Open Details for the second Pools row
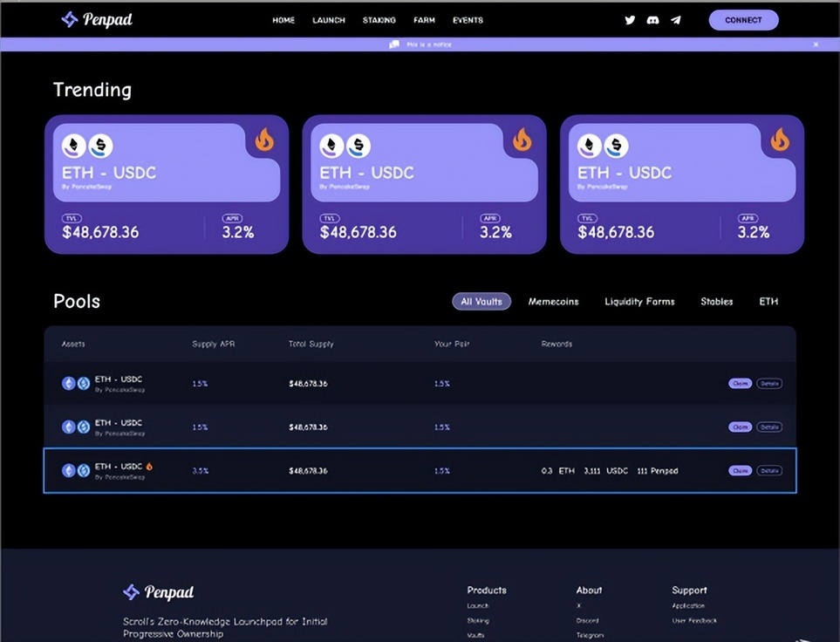The width and height of the screenshot is (840, 642). coord(769,427)
